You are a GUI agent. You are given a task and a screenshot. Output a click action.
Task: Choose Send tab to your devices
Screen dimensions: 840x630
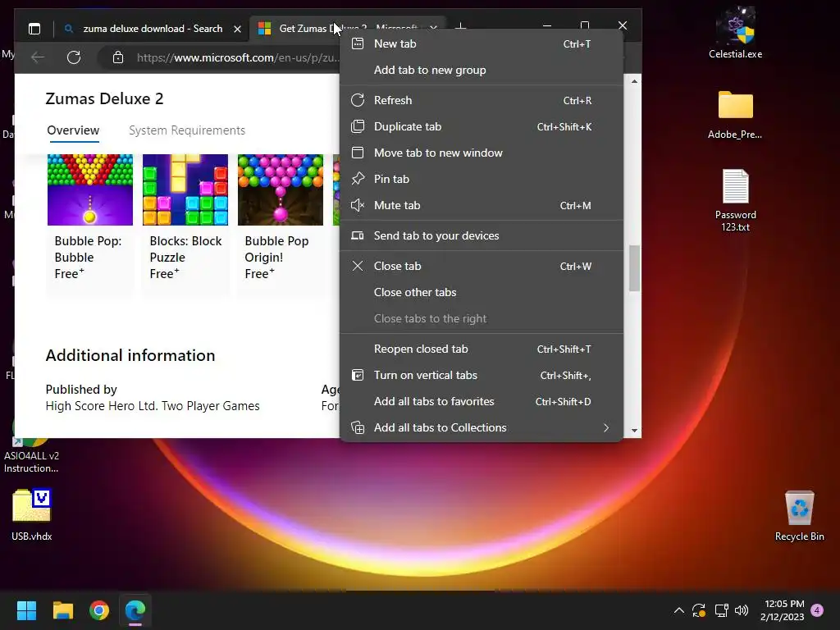click(481, 235)
